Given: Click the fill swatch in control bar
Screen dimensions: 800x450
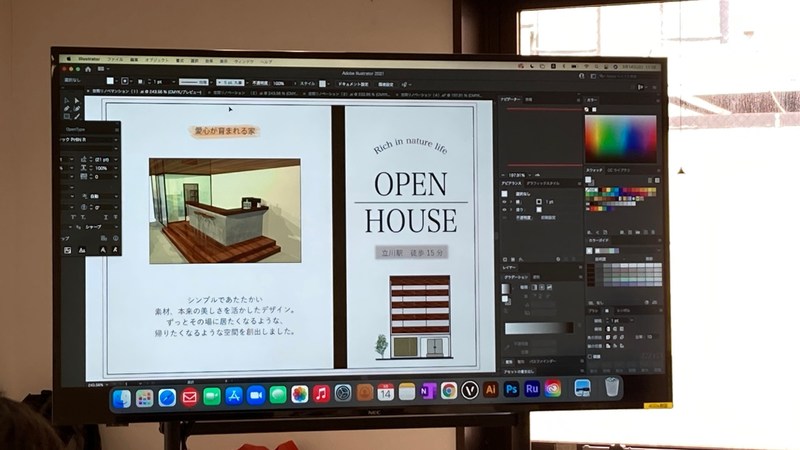Looking at the screenshot, I should (110, 81).
